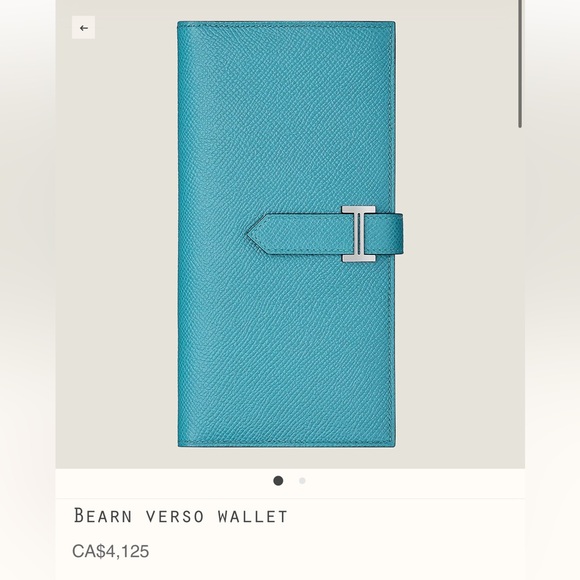The width and height of the screenshot is (580, 580).
Task: Click the turquoise leather above the strap
Action: (x=286, y=115)
